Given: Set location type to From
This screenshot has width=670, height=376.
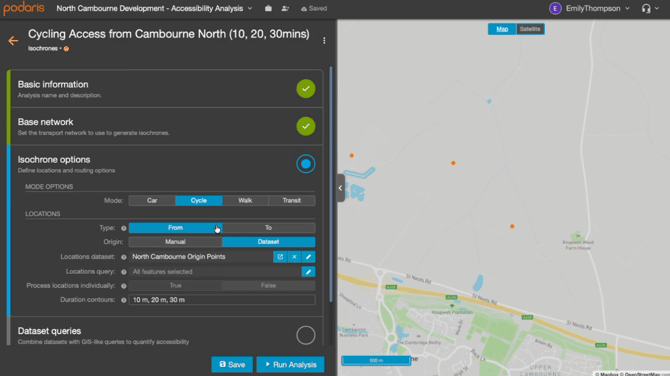Looking at the screenshot, I should coord(175,228).
